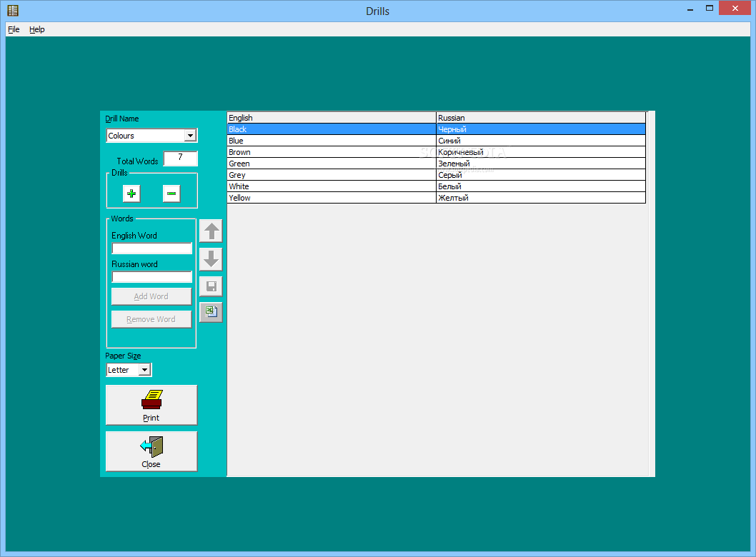This screenshot has width=756, height=557.
Task: Click the green plus add drill icon
Action: [x=131, y=194]
